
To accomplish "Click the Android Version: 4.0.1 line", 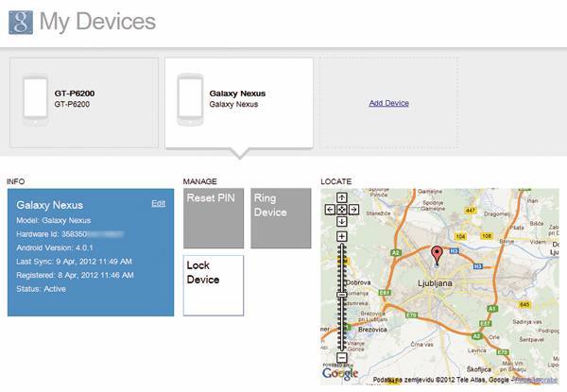I will click(55, 247).
